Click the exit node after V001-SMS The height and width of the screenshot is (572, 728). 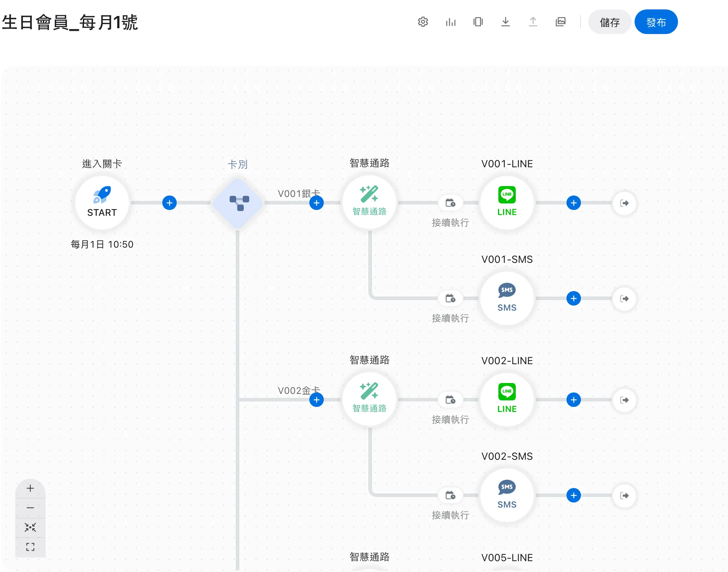click(x=624, y=298)
